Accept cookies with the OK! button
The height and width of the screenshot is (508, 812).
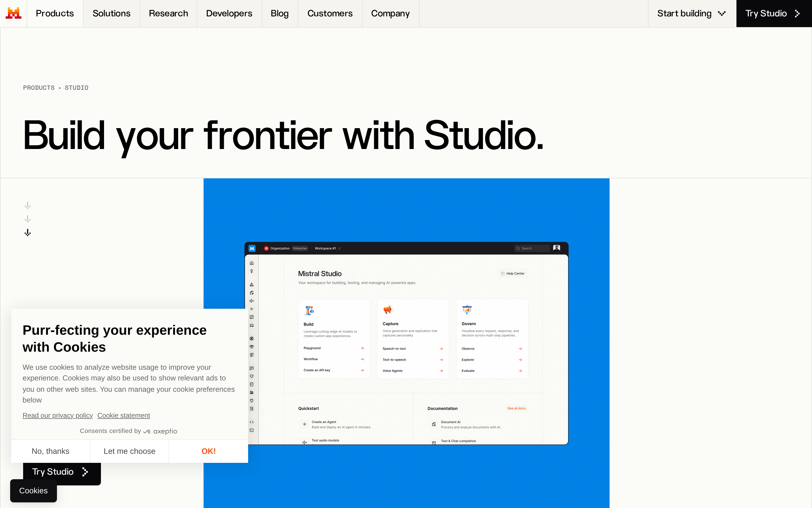(208, 451)
